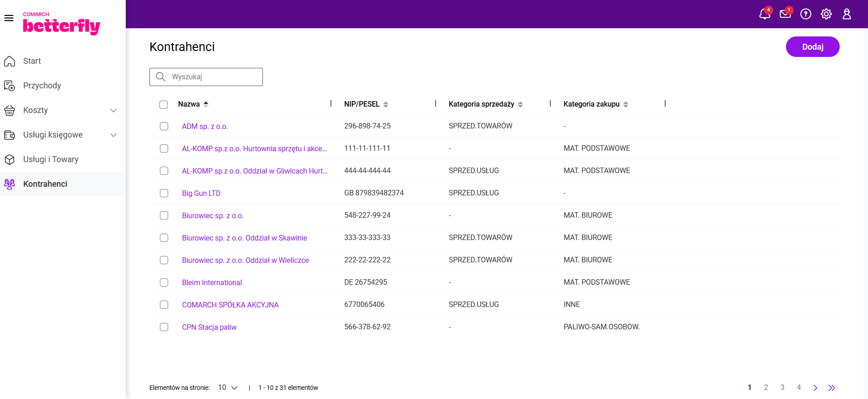Go to the next page arrow
Screen dimensions: 868x399
pos(815,388)
